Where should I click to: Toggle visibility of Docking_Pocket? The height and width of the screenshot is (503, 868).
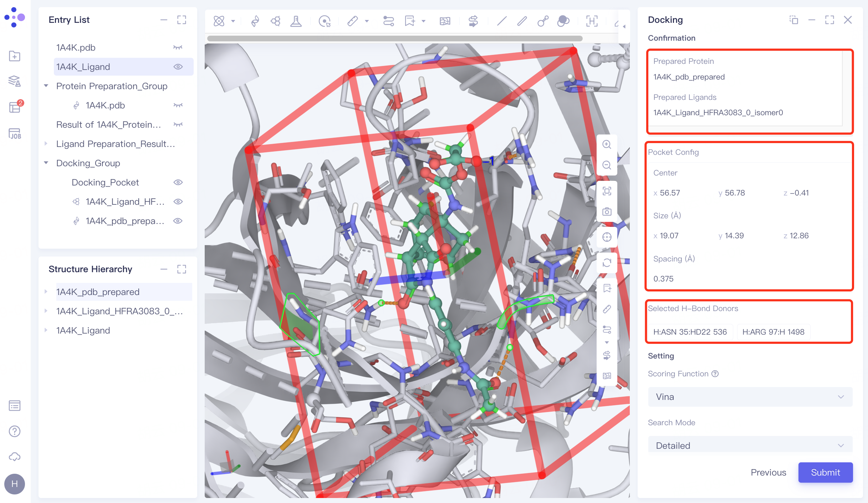tap(178, 182)
